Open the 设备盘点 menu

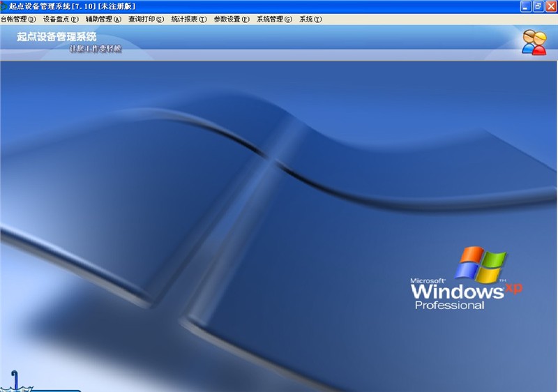click(x=61, y=20)
